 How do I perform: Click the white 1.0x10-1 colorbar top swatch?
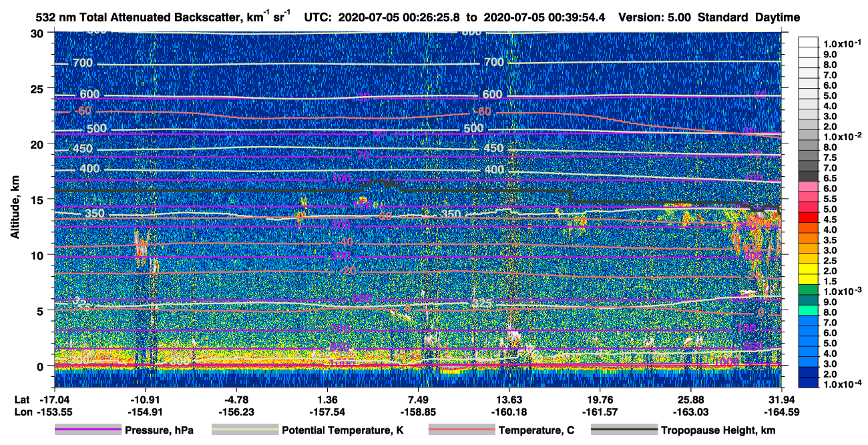(x=810, y=42)
